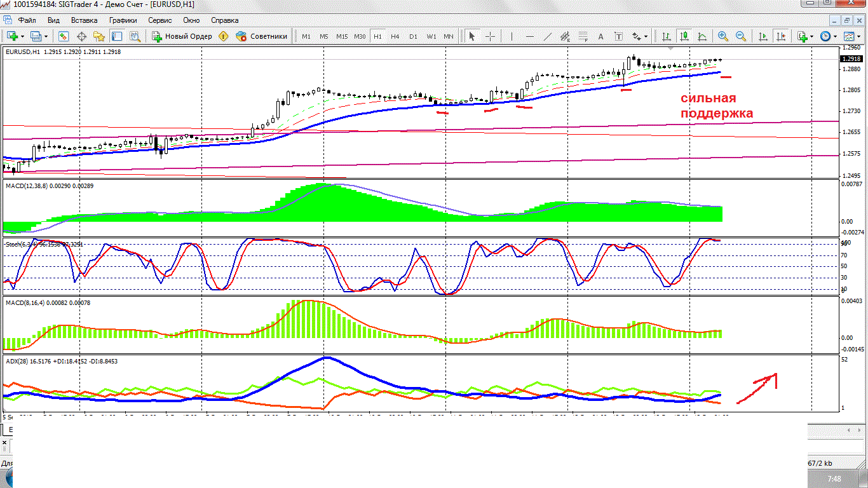Select the Text tool marked A
868x488 pixels.
click(601, 36)
